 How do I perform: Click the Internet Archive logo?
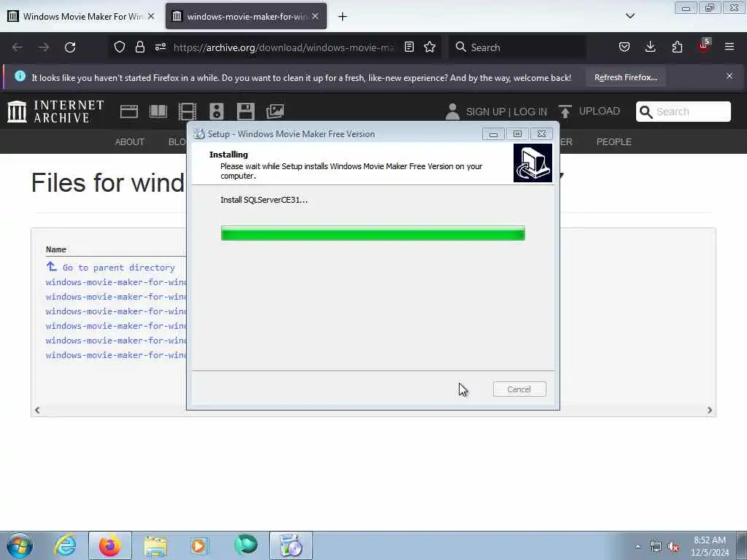pos(55,112)
